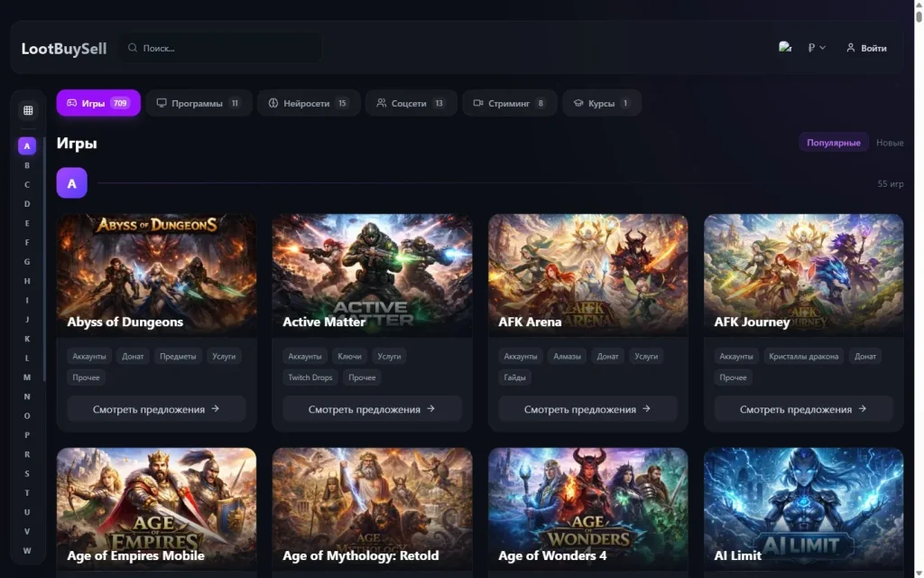Switch to the Нейросети tab
Screen dimensions: 924x578
[309, 103]
